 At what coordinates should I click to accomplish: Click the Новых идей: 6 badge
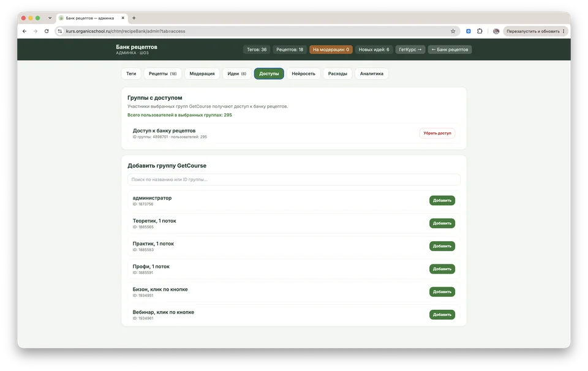click(374, 50)
